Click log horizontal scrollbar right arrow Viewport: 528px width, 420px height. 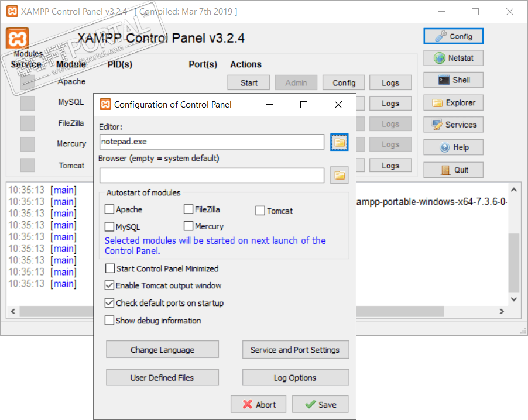[502, 311]
